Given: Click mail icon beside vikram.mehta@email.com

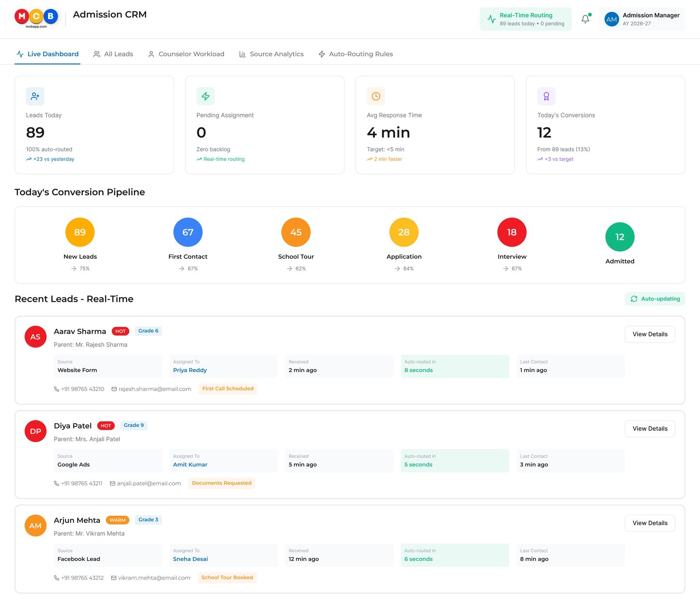Looking at the screenshot, I should pyautogui.click(x=114, y=578).
